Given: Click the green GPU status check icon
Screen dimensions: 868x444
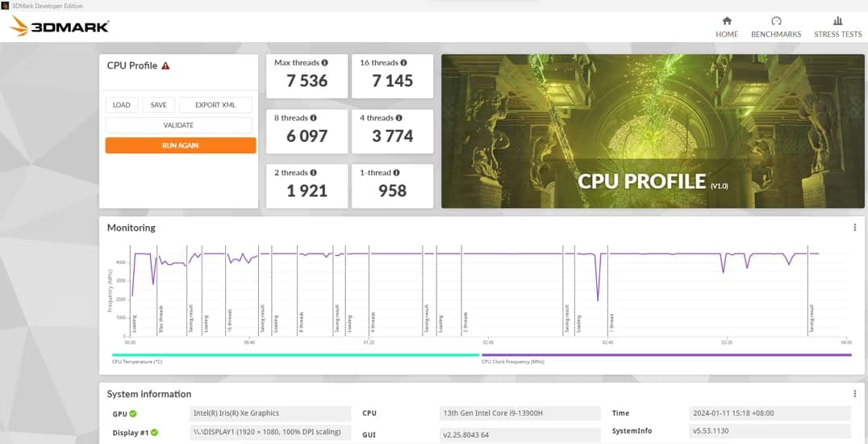Looking at the screenshot, I should [x=133, y=413].
